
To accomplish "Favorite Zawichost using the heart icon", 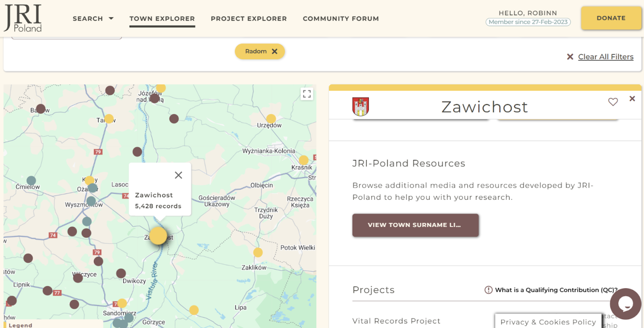I will (613, 101).
